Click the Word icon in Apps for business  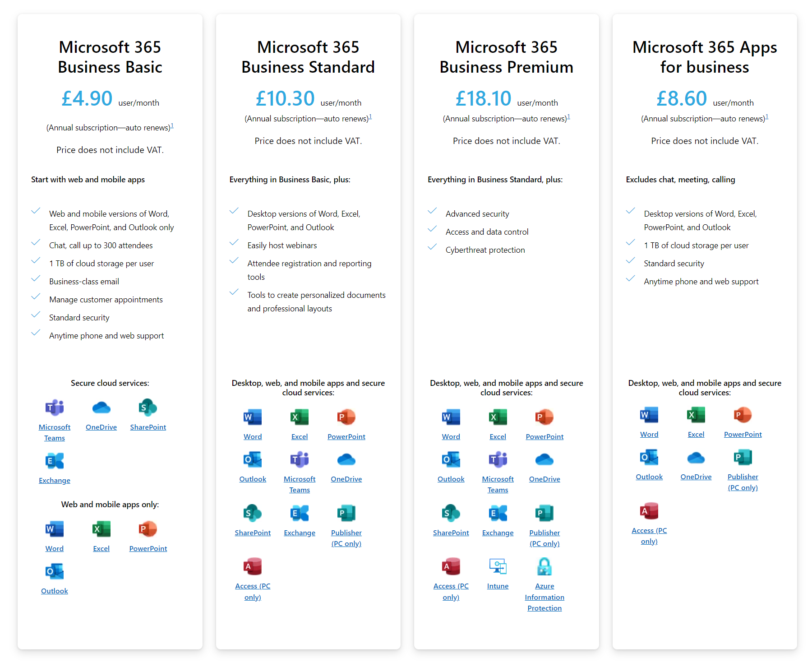point(649,415)
